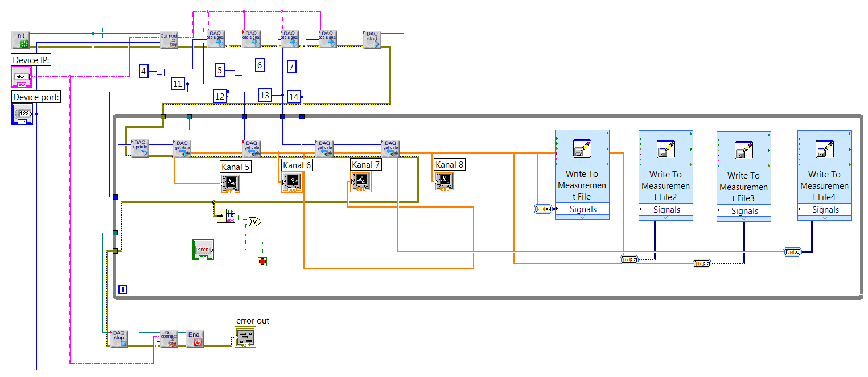868x377 pixels.
Task: Click the Kanal 7 waveform chart terminal
Action: 361,182
